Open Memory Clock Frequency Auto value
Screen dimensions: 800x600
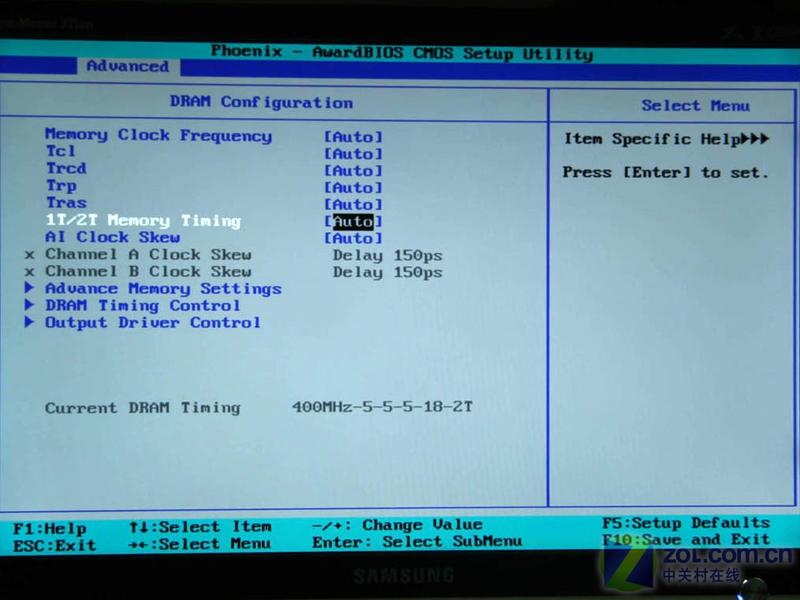coord(353,137)
